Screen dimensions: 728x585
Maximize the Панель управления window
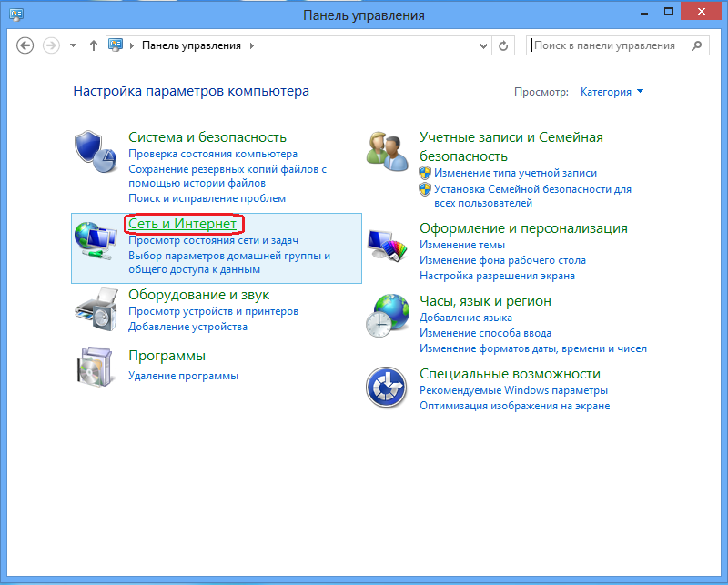(669, 12)
